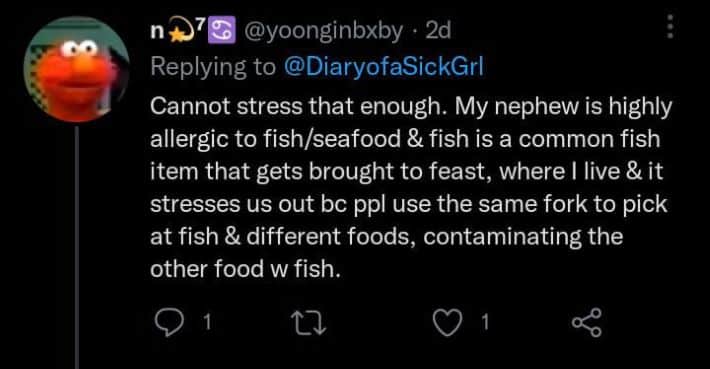710x369 pixels.
Task: Click the purple Cancer zodiac emoji
Action: (x=221, y=30)
